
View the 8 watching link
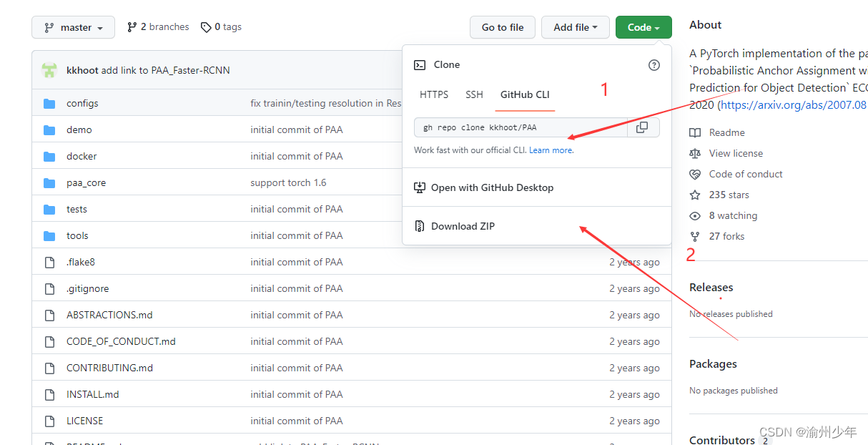(723, 215)
